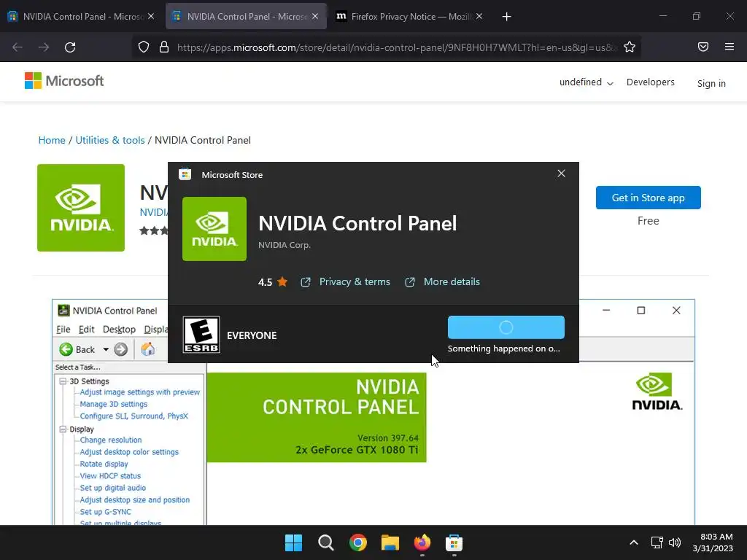
Task: Open the clock and date flyout
Action: (713, 542)
